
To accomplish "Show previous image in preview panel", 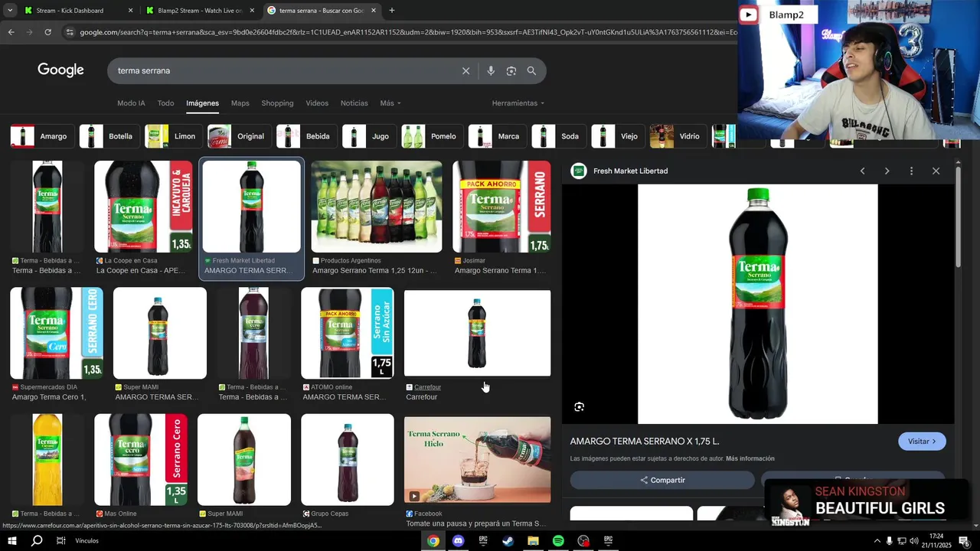I will click(862, 171).
